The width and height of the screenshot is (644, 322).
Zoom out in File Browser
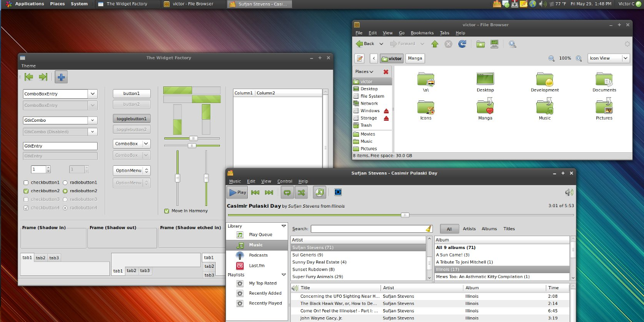(x=551, y=58)
